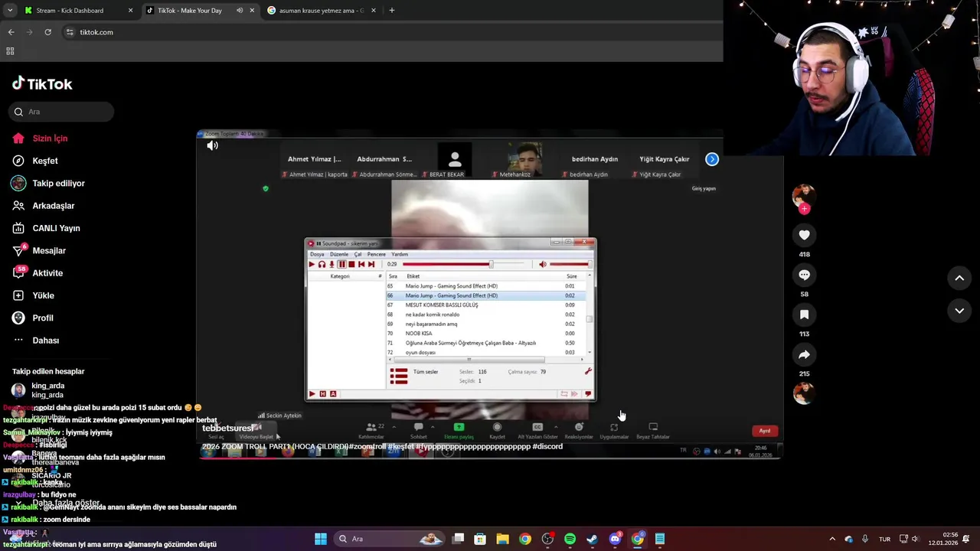Go back in browser

(11, 32)
